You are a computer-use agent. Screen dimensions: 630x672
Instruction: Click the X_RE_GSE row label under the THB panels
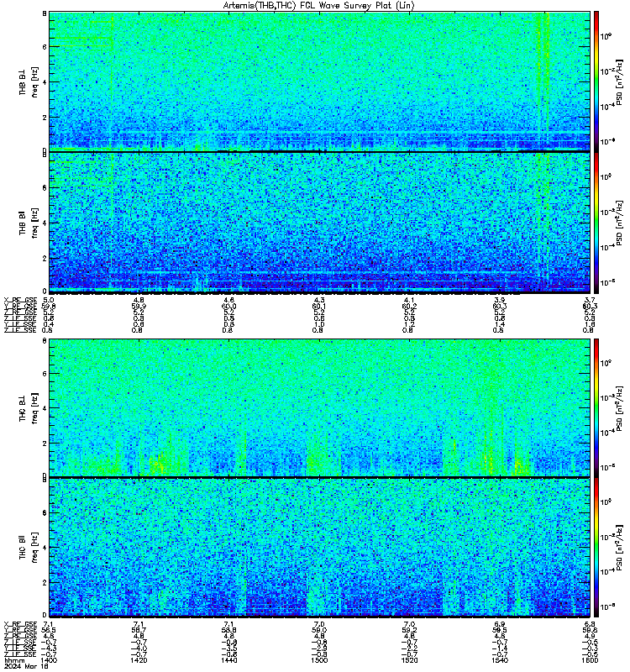click(x=20, y=300)
